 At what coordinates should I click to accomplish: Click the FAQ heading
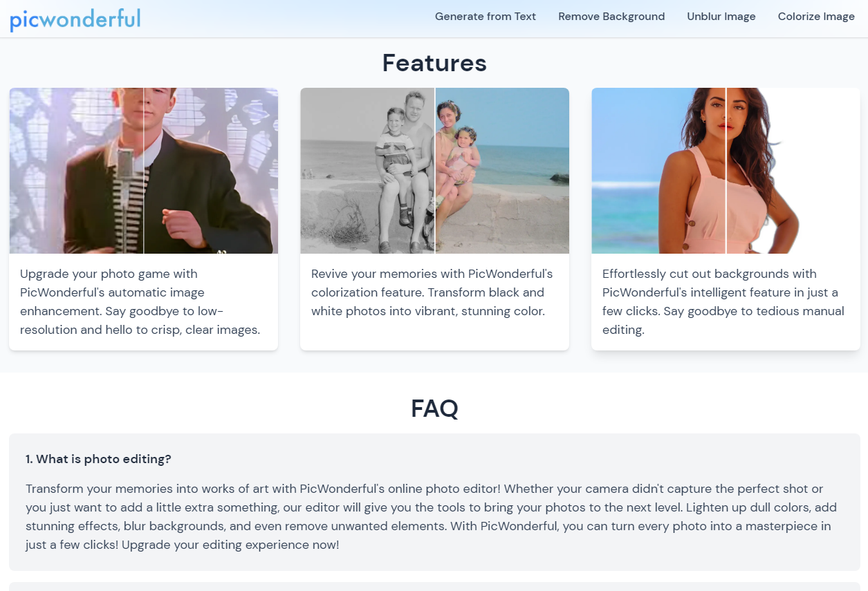coord(434,408)
